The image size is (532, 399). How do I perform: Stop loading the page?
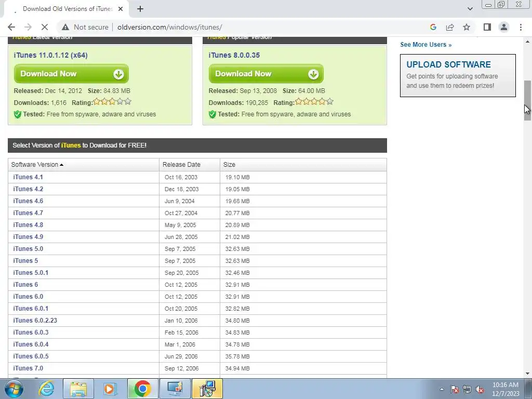click(45, 27)
